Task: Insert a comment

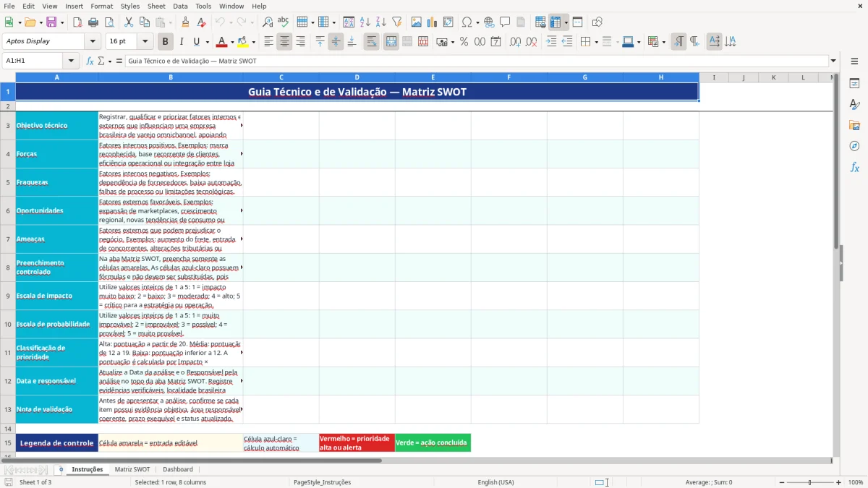Action: (505, 22)
